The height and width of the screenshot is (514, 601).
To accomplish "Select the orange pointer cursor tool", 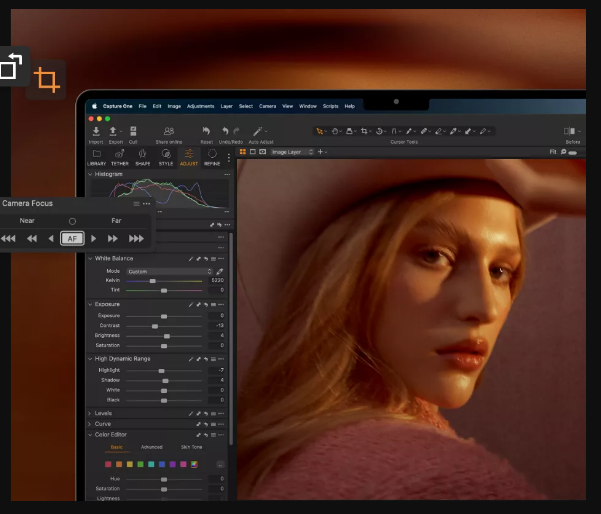I will click(x=319, y=131).
